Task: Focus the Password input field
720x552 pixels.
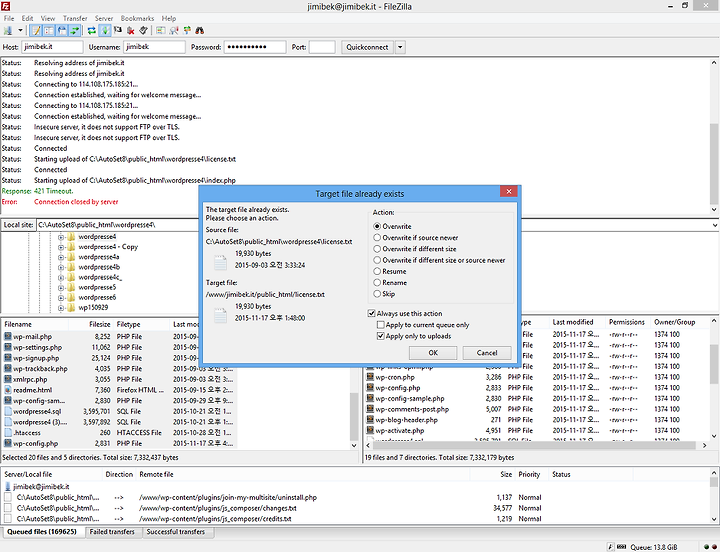Action: 255,47
